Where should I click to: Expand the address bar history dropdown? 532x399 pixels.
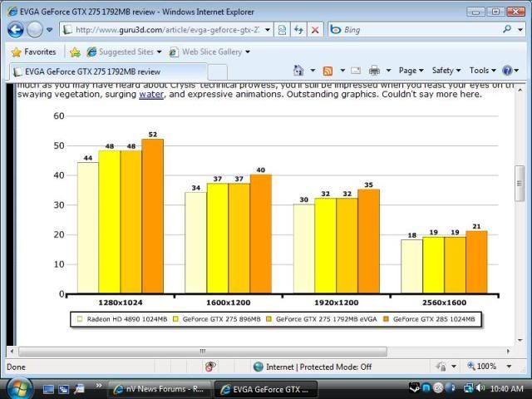click(x=268, y=30)
